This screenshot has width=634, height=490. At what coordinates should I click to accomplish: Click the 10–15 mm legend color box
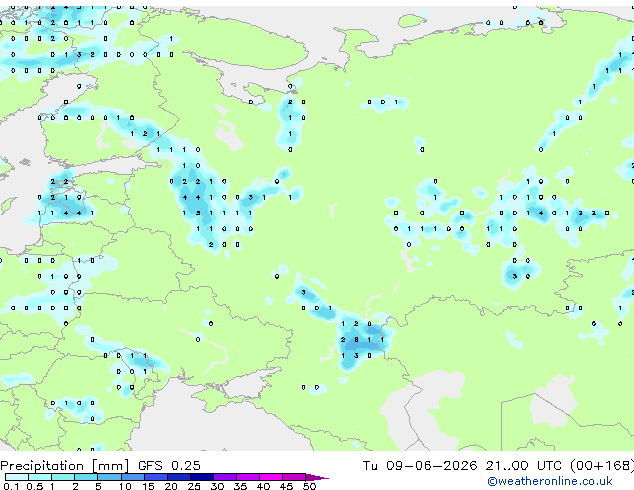click(x=133, y=477)
